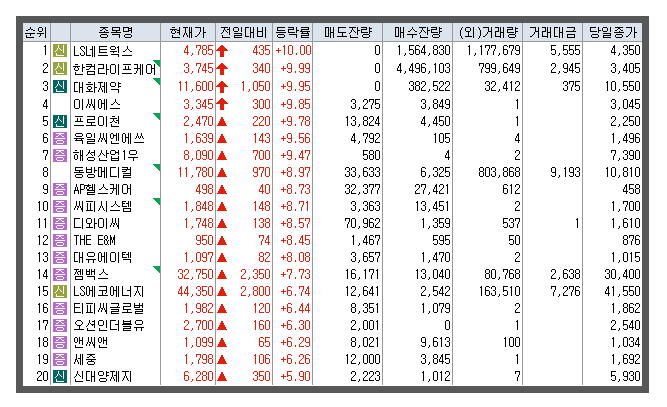Select the stock name 동방메디컬

103,173
